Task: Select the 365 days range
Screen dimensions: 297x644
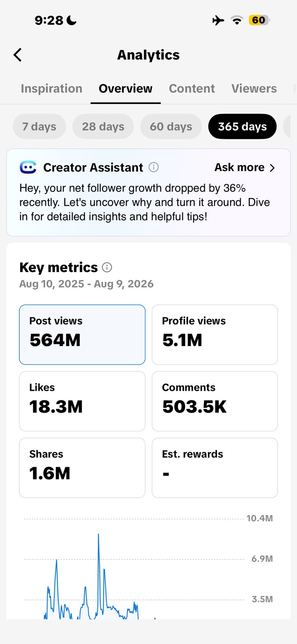Action: click(242, 126)
